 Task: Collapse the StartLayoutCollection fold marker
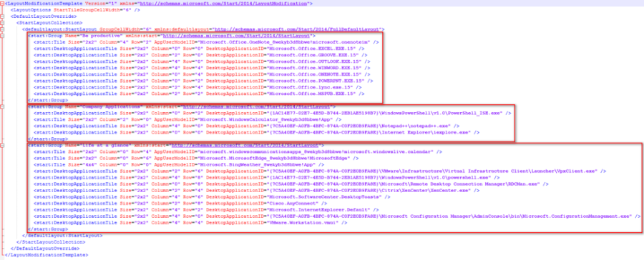2,23
